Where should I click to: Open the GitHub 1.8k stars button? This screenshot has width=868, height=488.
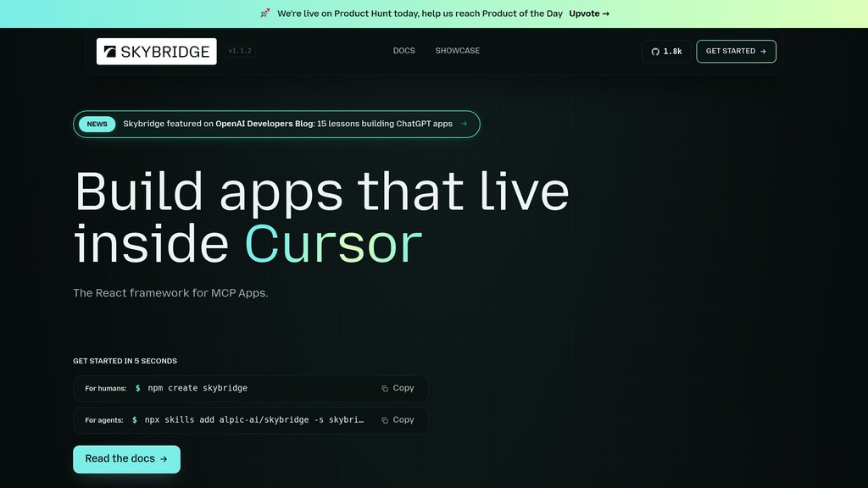(x=666, y=52)
